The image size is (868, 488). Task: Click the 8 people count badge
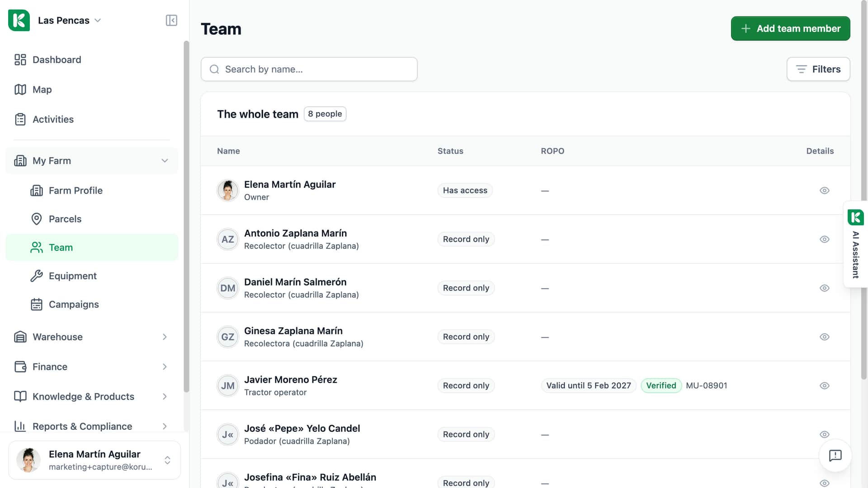[325, 114]
